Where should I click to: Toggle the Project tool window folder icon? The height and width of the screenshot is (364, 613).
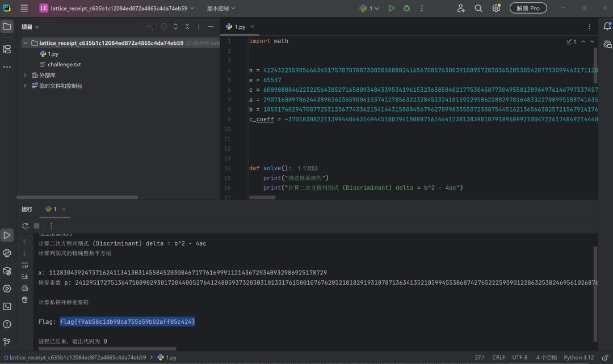tap(7, 27)
